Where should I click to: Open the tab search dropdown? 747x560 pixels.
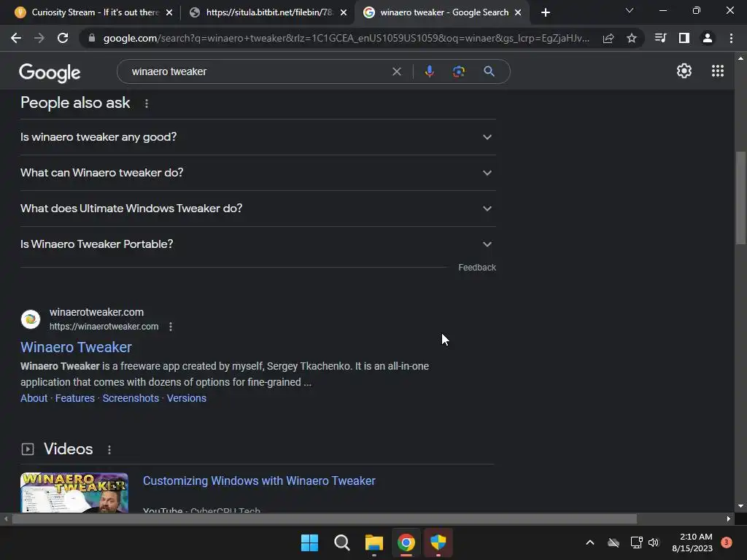(630, 10)
